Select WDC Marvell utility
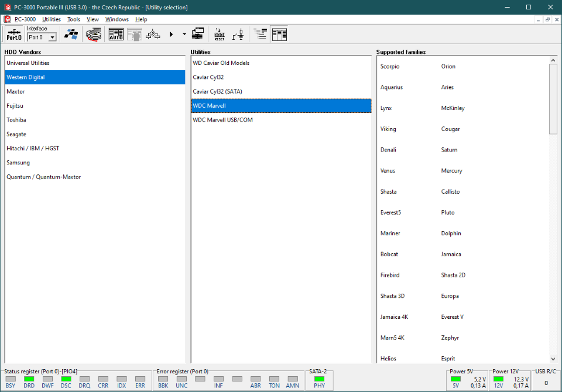562x392 pixels. [x=282, y=106]
